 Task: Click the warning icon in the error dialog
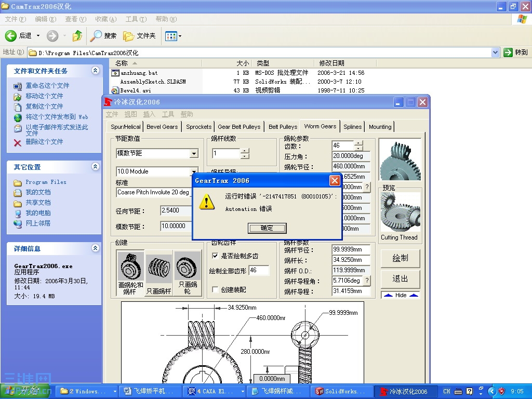207,202
